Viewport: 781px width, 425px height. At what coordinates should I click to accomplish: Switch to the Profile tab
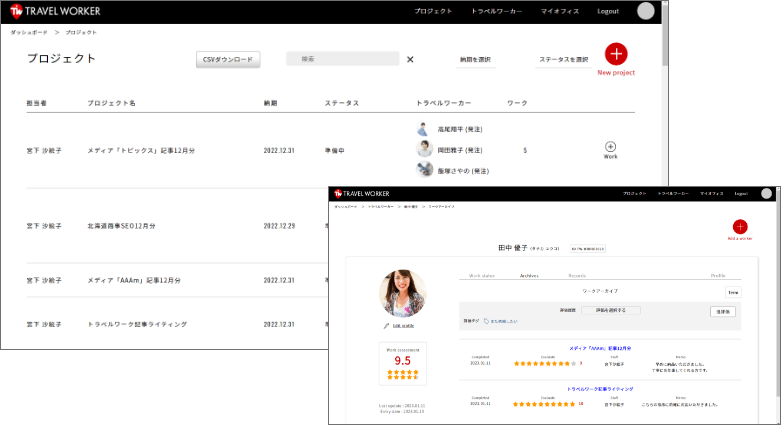[x=717, y=275]
